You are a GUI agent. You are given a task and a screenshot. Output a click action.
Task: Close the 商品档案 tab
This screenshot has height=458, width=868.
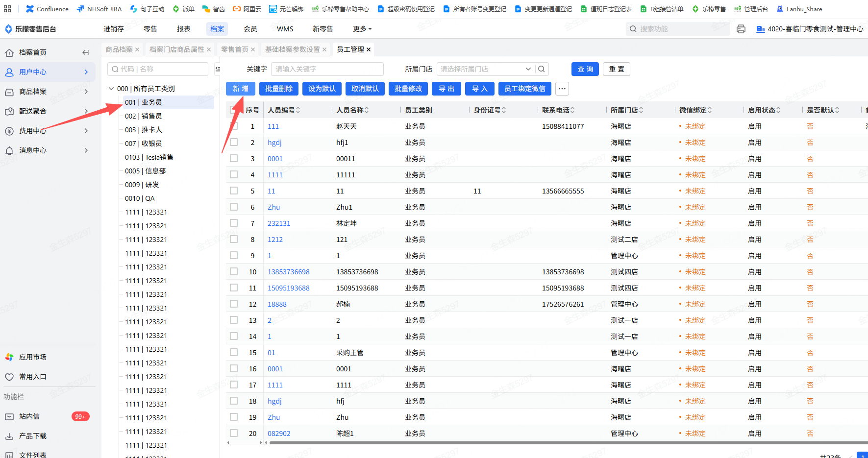tap(137, 49)
